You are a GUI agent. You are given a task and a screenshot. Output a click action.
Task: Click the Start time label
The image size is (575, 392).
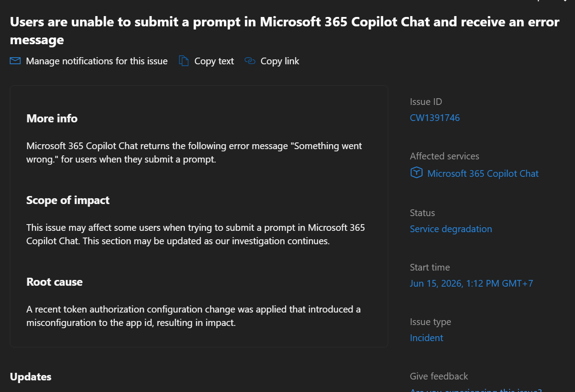pyautogui.click(x=430, y=267)
